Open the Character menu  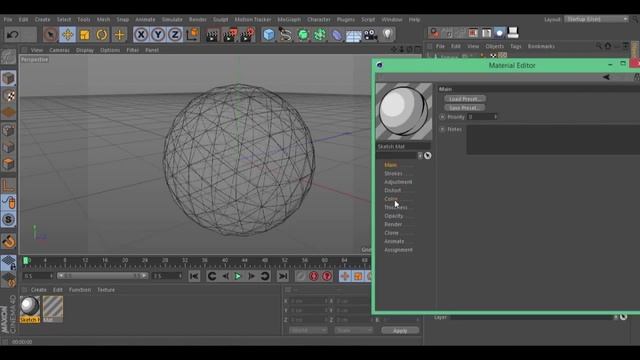(319, 19)
